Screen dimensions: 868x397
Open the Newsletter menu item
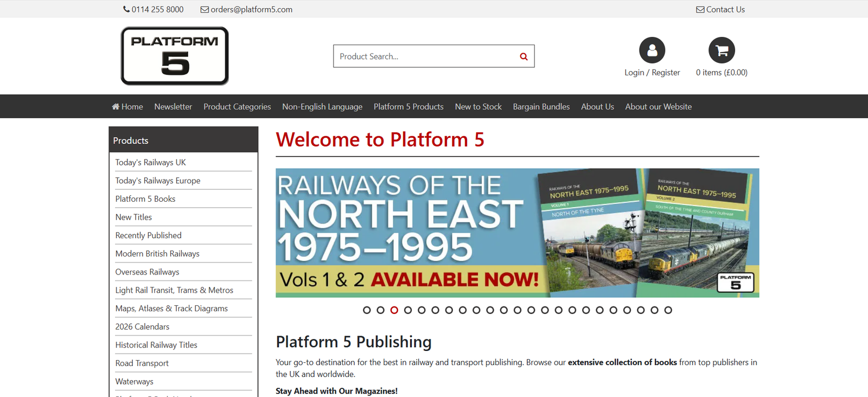coord(173,107)
